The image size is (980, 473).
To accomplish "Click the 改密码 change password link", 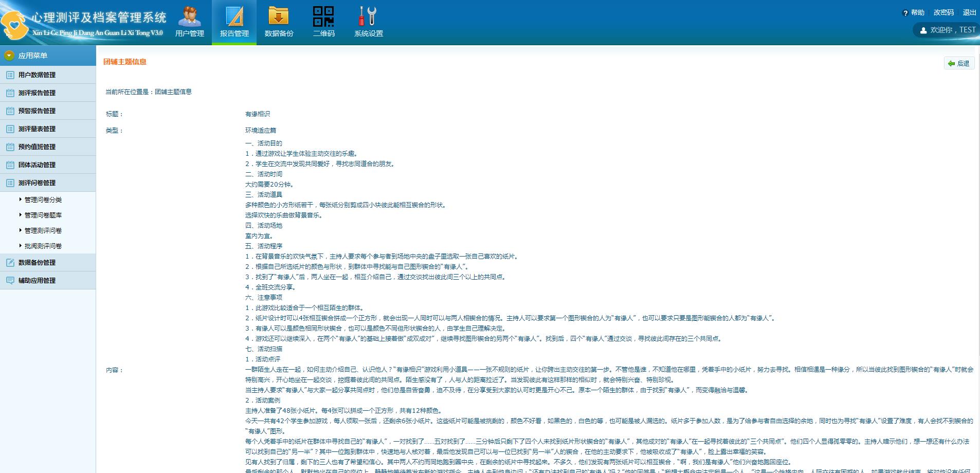I will (x=943, y=13).
